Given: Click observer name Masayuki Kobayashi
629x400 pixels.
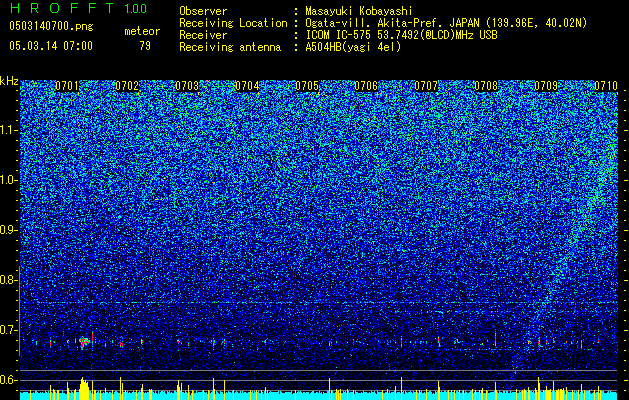Looking at the screenshot, I should [x=359, y=11].
